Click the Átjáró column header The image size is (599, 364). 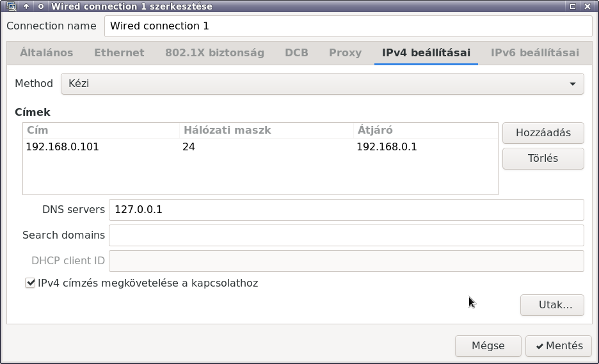pyautogui.click(x=426, y=131)
